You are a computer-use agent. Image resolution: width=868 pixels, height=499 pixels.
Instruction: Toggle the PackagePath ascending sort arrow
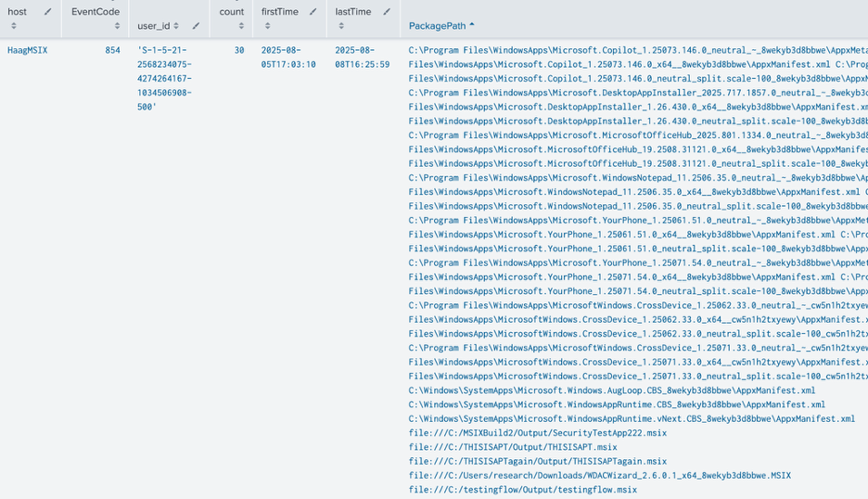[x=472, y=25]
